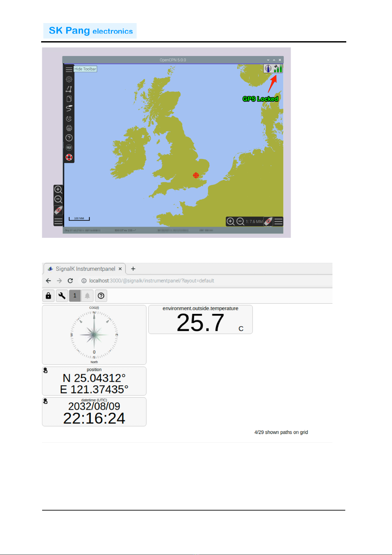
Task: Zoom in using icon beside 1:7.6 MM scale
Action: [231, 221]
